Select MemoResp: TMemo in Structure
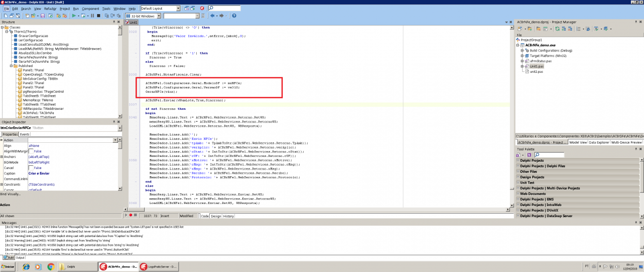The height and width of the screenshot is (272, 644). (38, 100)
